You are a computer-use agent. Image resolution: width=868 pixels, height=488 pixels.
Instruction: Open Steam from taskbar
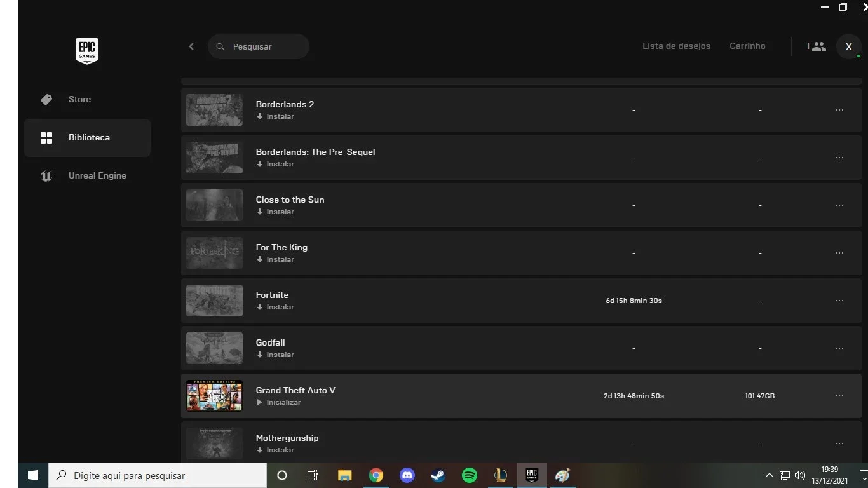point(438,475)
